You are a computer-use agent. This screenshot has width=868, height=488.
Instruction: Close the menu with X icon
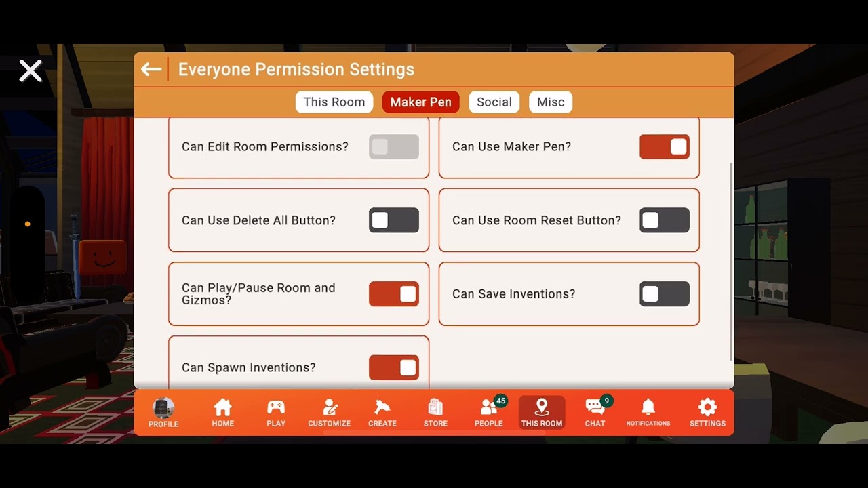(31, 70)
